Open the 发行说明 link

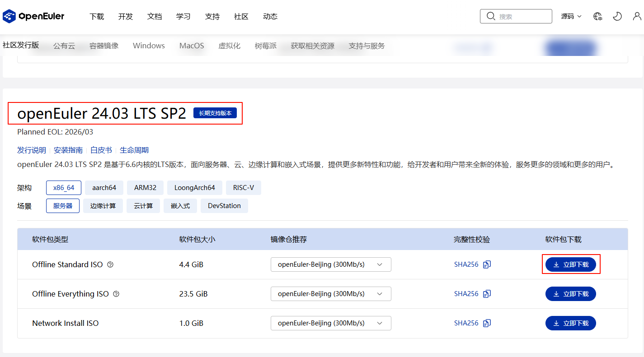coord(32,150)
